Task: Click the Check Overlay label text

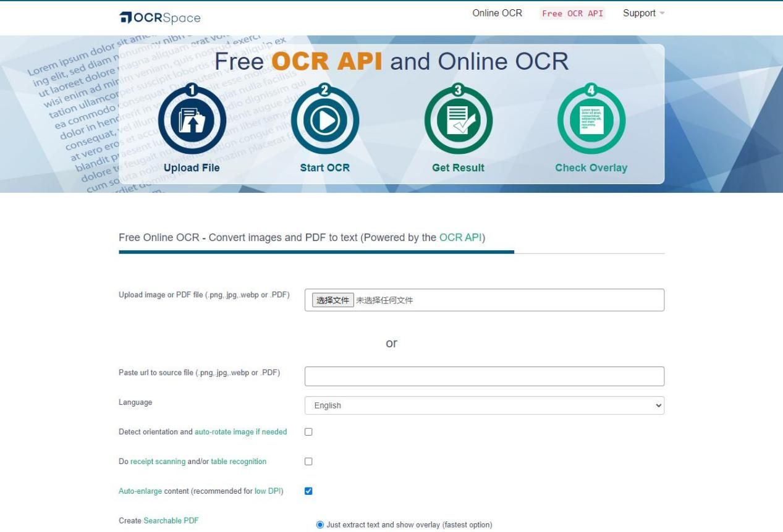Action: (x=591, y=168)
